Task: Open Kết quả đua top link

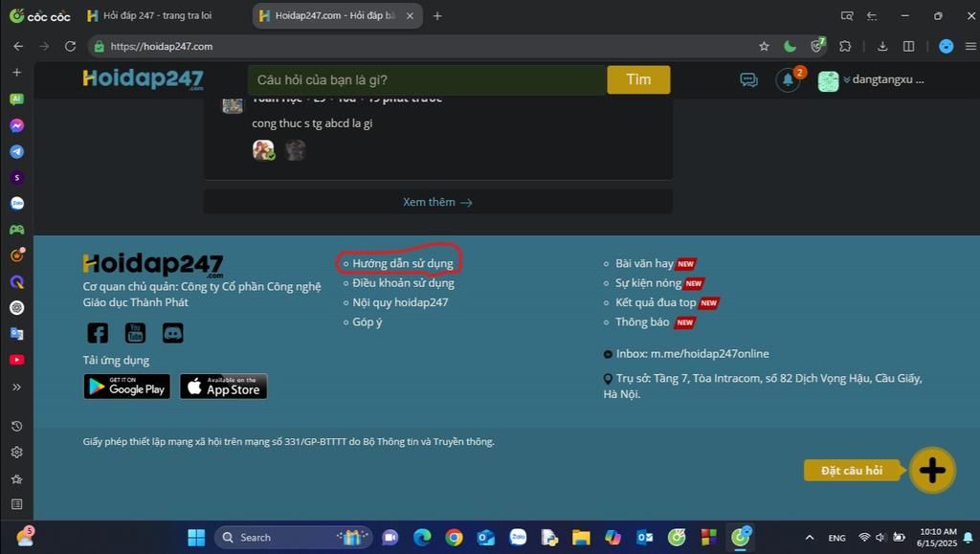Action: click(x=656, y=302)
